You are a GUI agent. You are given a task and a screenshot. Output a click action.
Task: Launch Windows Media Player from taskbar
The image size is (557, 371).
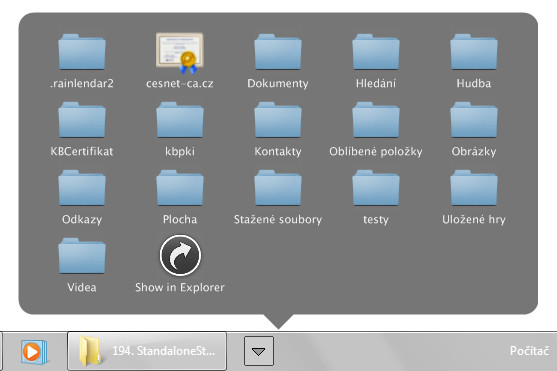click(x=33, y=351)
